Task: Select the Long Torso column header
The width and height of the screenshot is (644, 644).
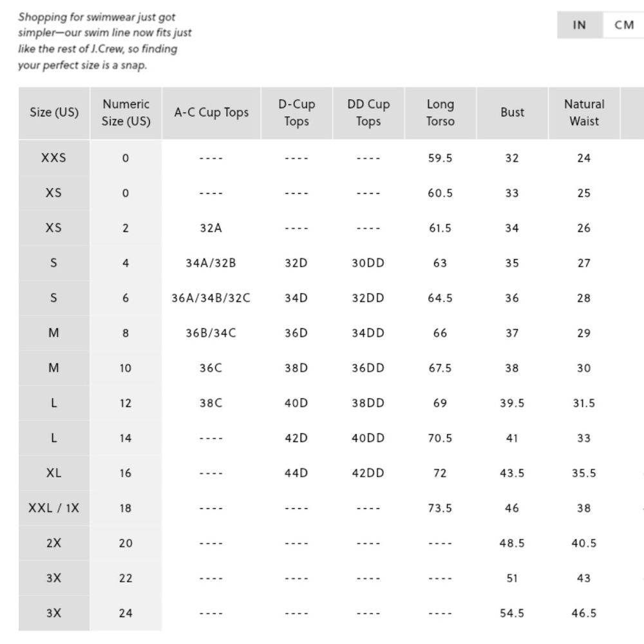Action: [x=440, y=113]
